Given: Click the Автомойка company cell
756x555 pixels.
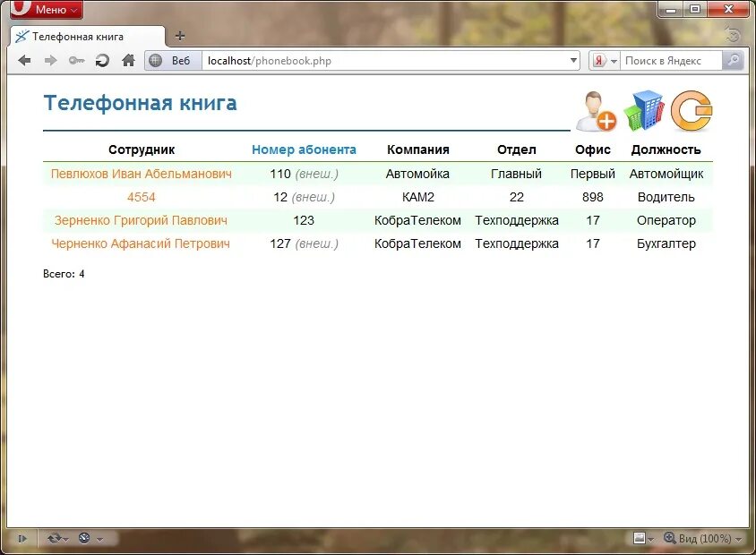Looking at the screenshot, I should 417,174.
